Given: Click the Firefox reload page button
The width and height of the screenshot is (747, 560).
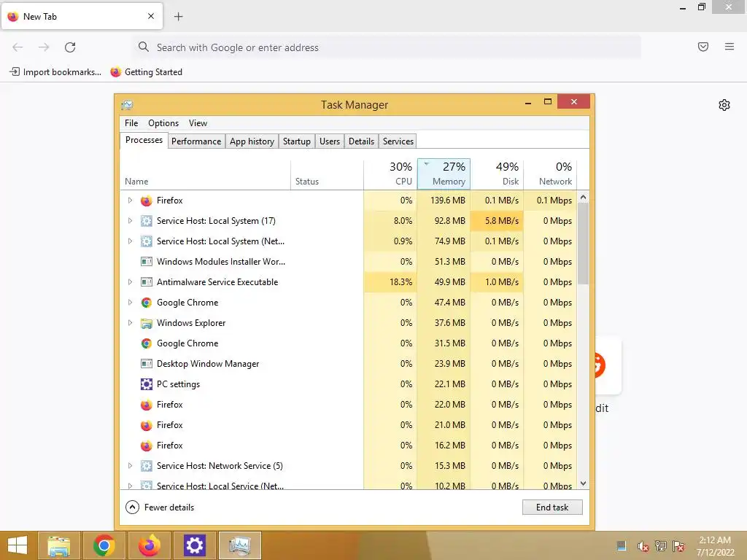Looking at the screenshot, I should [70, 47].
